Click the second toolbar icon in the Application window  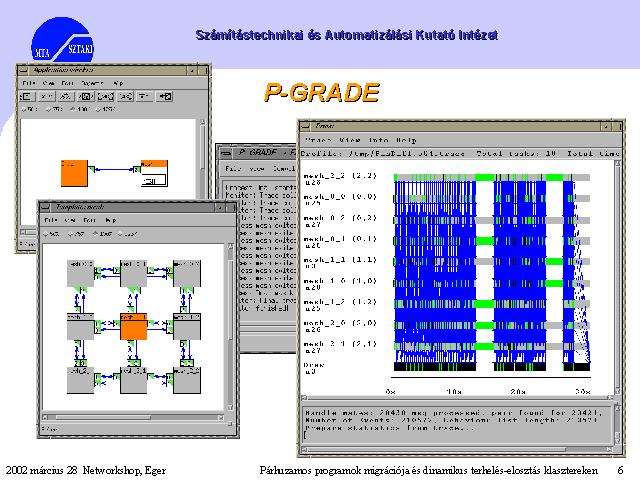point(46,96)
